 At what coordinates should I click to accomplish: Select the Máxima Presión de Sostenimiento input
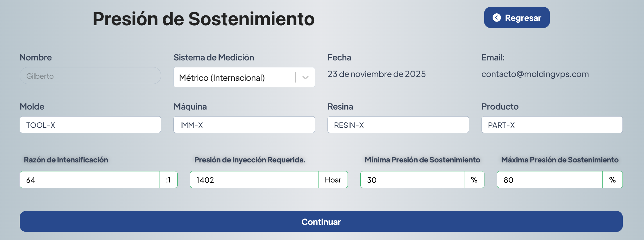tap(549, 180)
